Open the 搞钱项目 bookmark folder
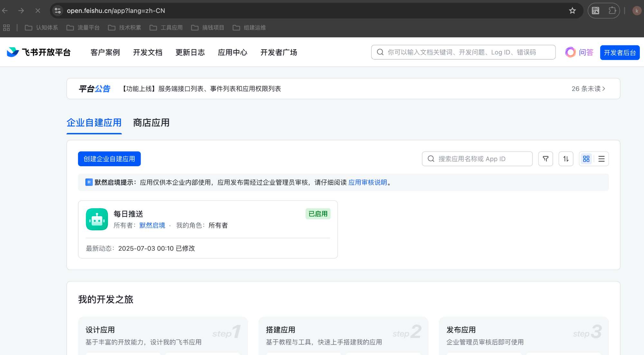 point(208,28)
